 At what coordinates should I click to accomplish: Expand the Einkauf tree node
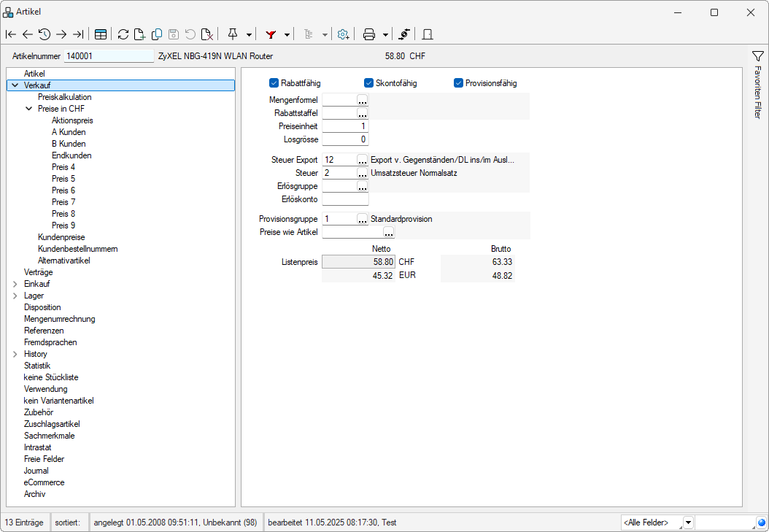coord(15,284)
